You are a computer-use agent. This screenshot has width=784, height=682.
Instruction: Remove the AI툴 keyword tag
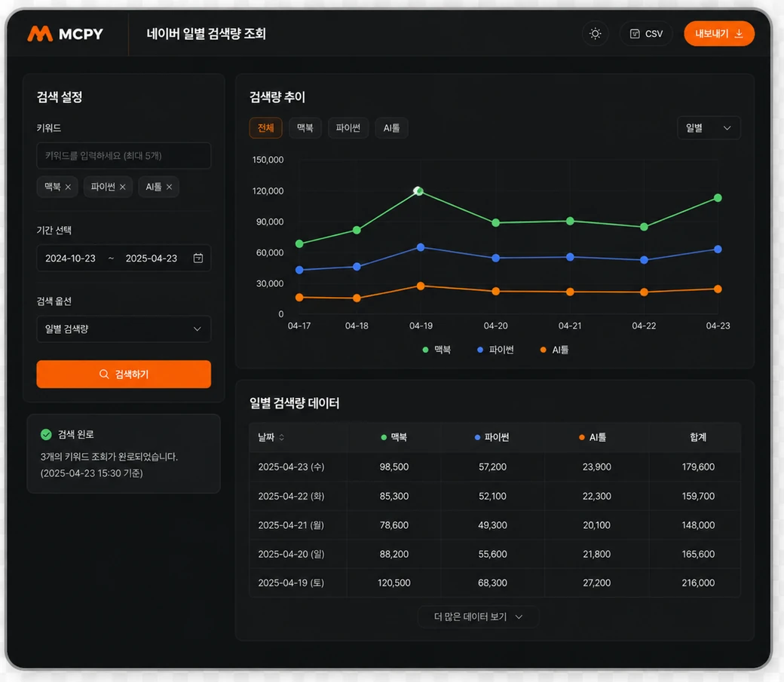(169, 187)
